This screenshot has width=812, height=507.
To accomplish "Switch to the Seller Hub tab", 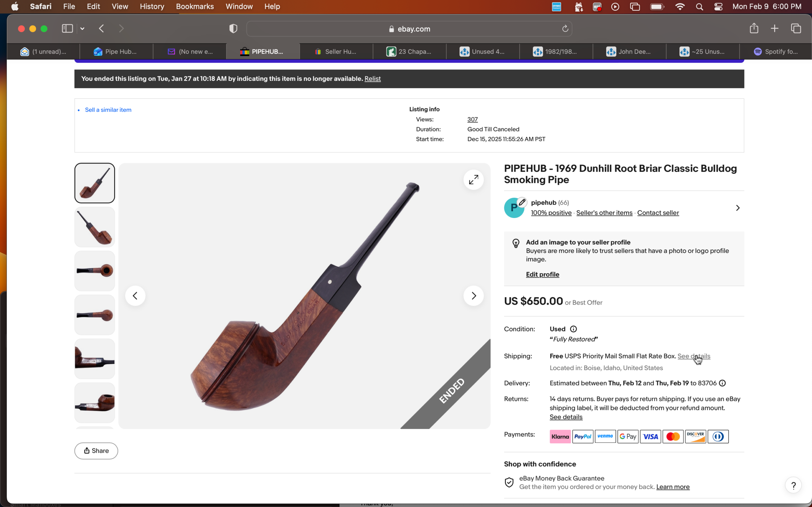I will coord(336,52).
